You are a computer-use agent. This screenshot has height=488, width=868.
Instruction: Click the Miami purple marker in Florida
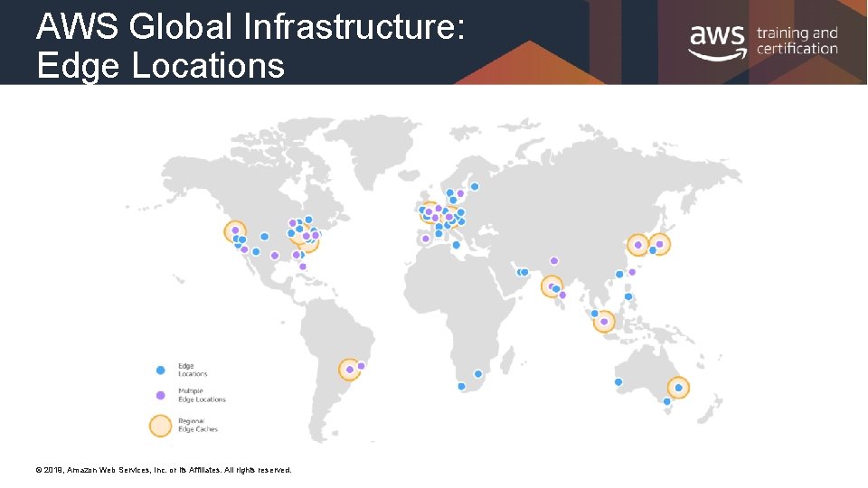click(x=303, y=267)
